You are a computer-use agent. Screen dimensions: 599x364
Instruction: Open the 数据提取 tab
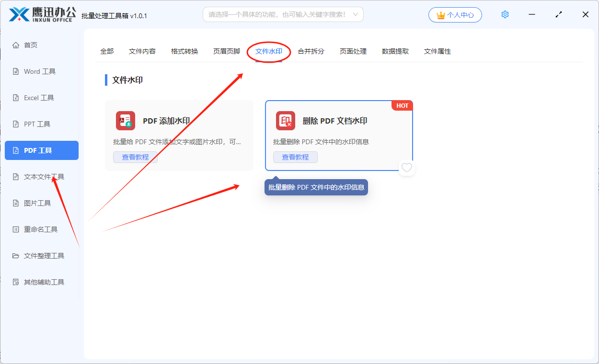point(395,51)
